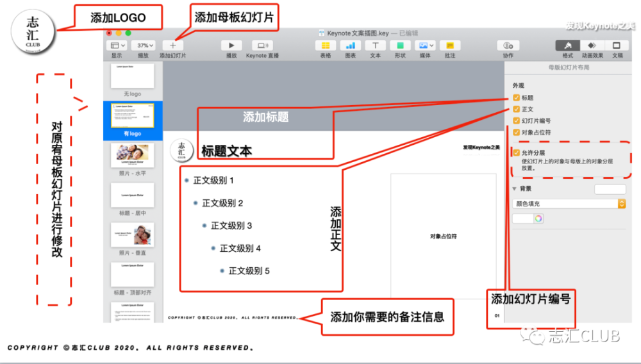Image resolution: width=641 pixels, height=364 pixels.
Task: Open the Collaborate (协作) icon
Action: click(508, 45)
